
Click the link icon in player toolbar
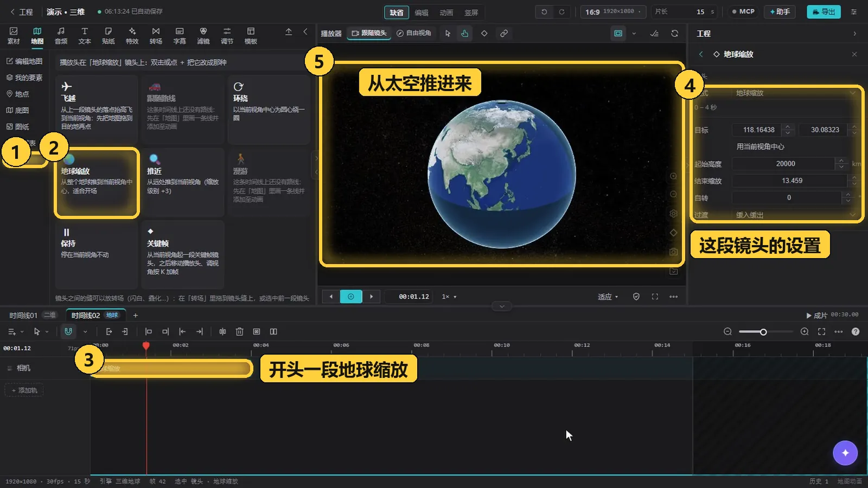(x=503, y=33)
